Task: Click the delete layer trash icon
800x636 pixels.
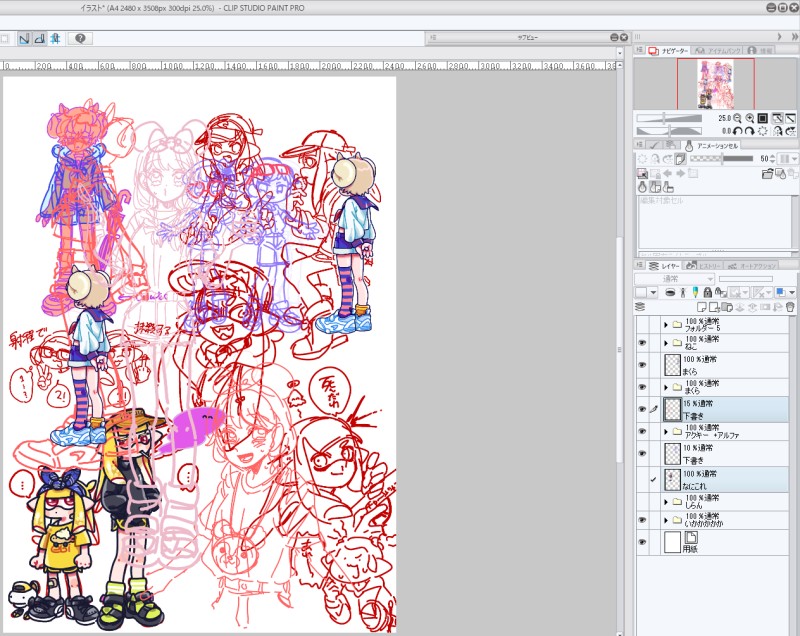Action: [790, 307]
